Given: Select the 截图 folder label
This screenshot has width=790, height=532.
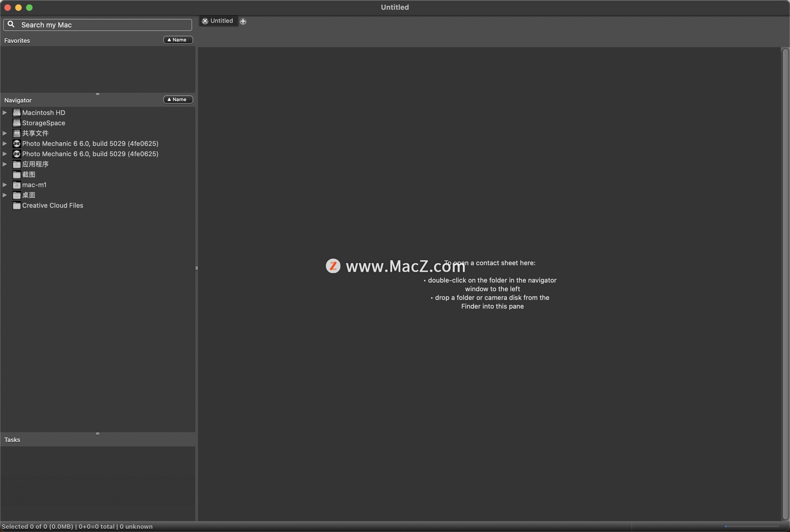Looking at the screenshot, I should [x=29, y=175].
